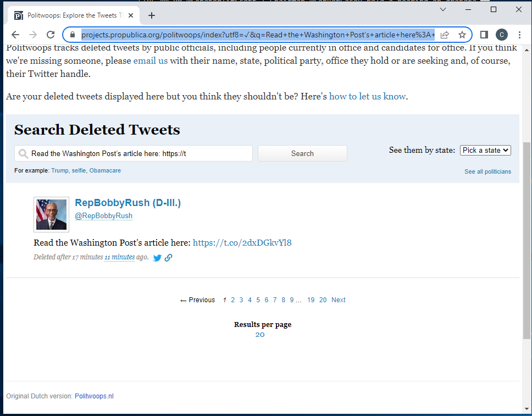532x416 pixels.
Task: Go to results page 3
Action: click(241, 300)
